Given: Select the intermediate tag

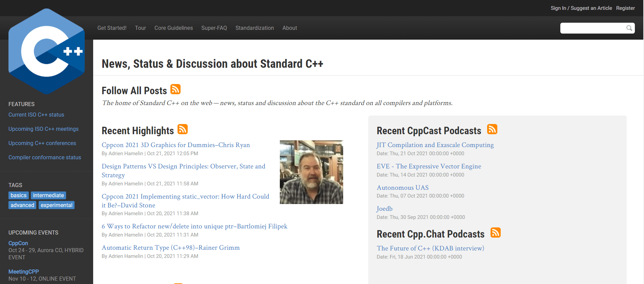Looking at the screenshot, I should point(48,196).
